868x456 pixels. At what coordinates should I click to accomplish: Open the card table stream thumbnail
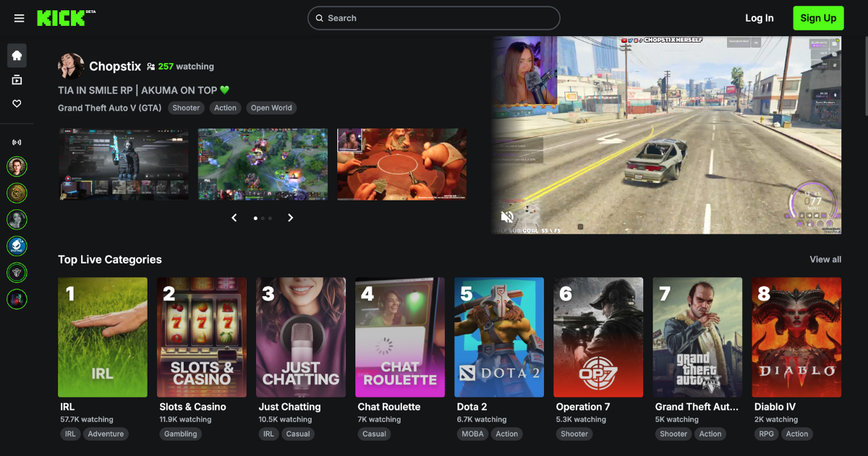coord(401,164)
